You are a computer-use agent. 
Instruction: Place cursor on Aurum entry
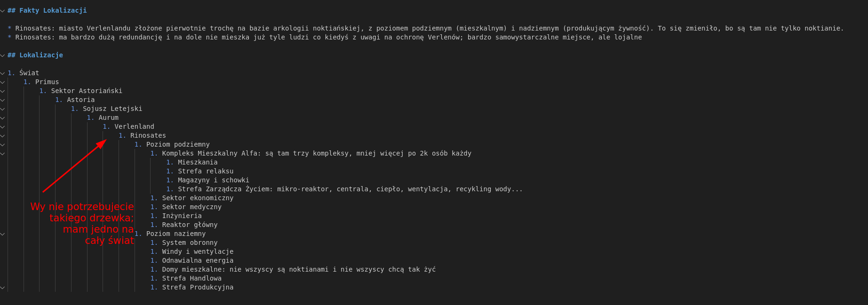pos(109,117)
